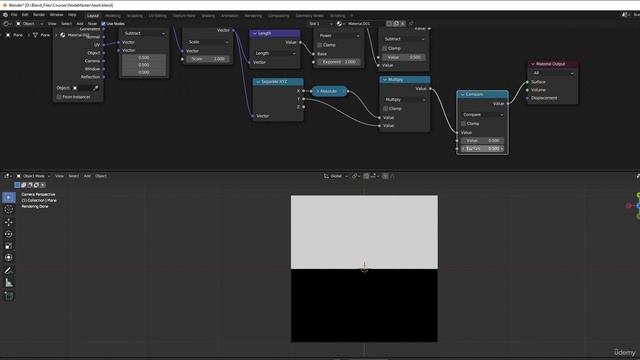The height and width of the screenshot is (360, 640).
Task: Select the Measure ruler tool
Action: coord(9,283)
